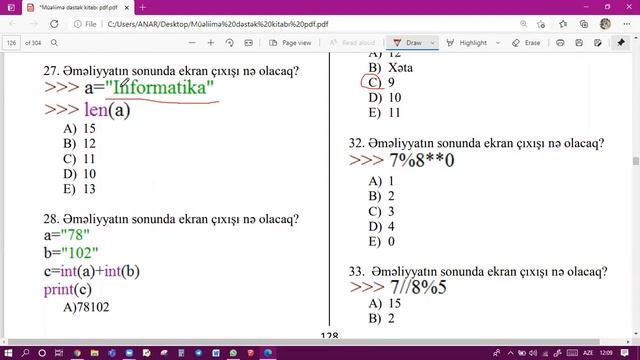Close the current PDF tab
This screenshot has height=360, width=640.
127,7
